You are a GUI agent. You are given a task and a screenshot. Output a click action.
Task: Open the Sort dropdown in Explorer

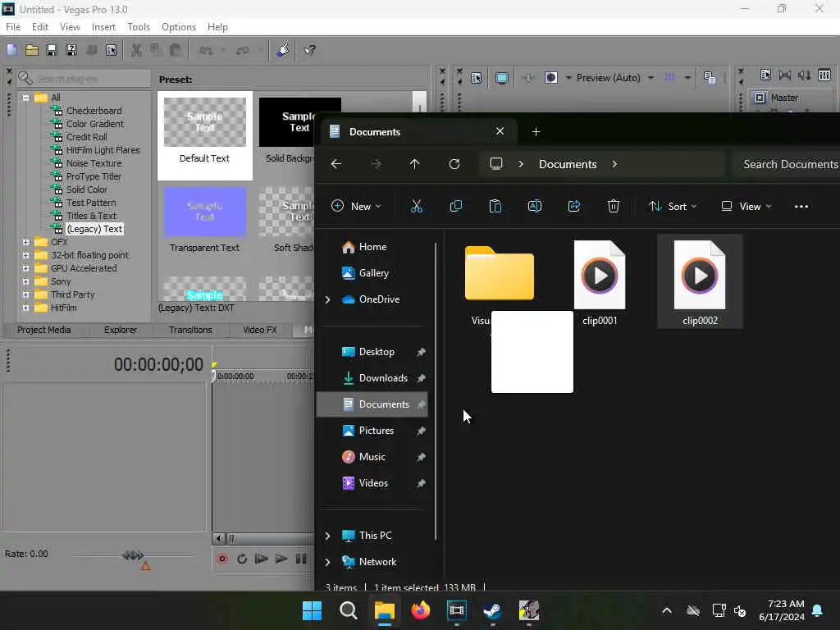pos(673,206)
